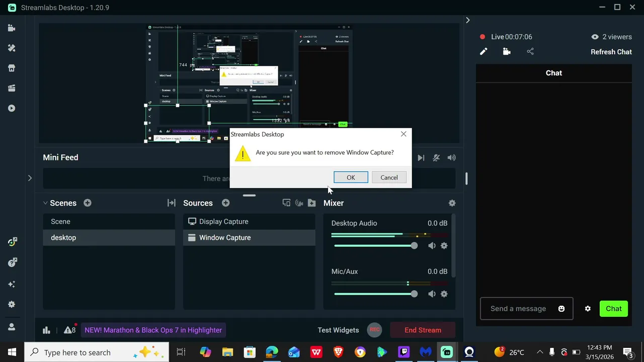Viewport: 644px width, 362px height.
Task: Open the help question-mark icon in sidebar
Action: tap(12, 263)
